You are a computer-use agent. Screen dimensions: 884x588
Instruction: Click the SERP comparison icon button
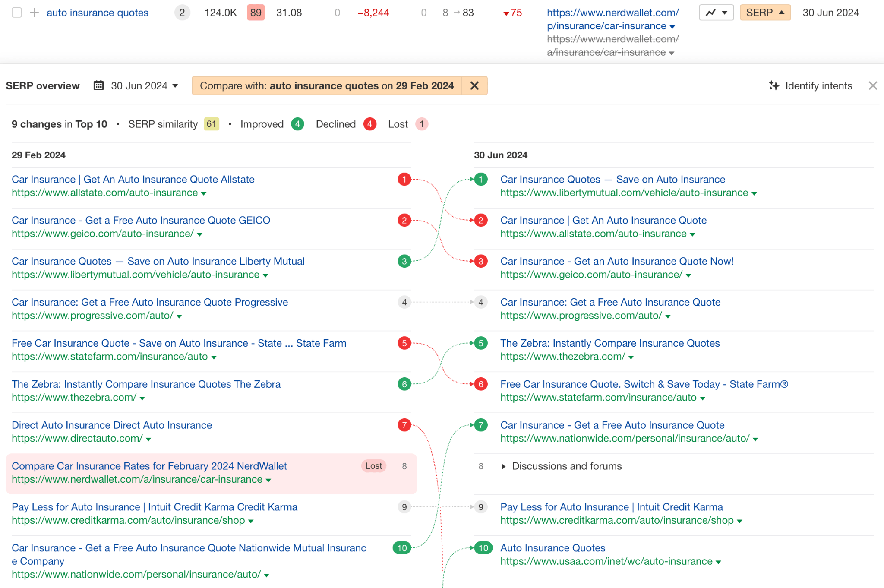coord(765,12)
